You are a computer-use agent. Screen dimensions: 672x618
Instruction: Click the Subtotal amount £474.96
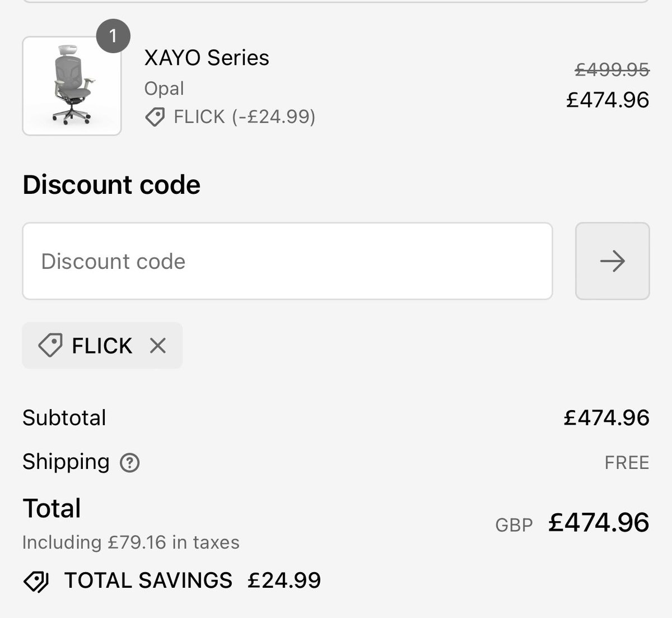tap(606, 418)
